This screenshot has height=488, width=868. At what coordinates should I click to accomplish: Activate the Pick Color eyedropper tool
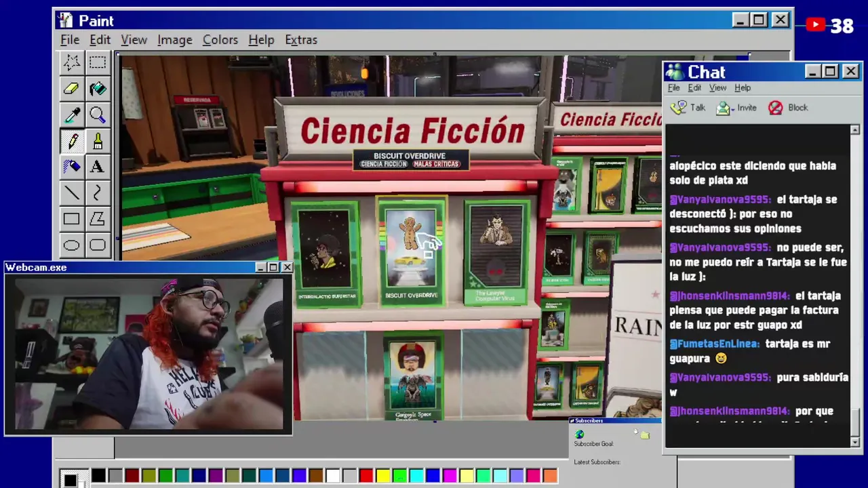click(71, 115)
